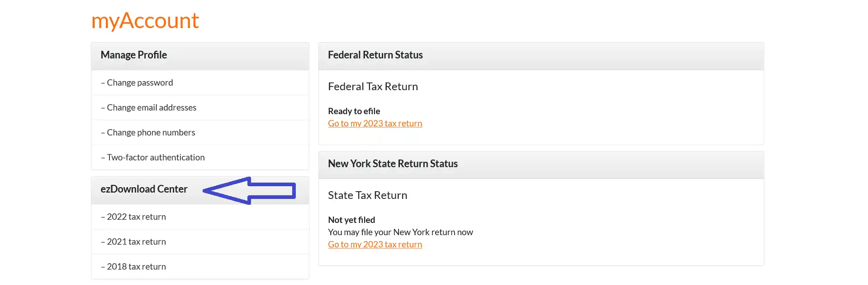Click the federal 'Go to my 2023 tax return' link
Image resolution: width=868 pixels, height=285 pixels.
pos(375,124)
